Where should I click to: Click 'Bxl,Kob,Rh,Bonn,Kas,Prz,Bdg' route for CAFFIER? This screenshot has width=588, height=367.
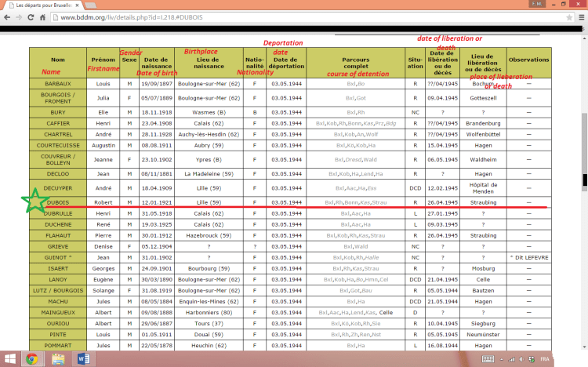[x=355, y=123]
